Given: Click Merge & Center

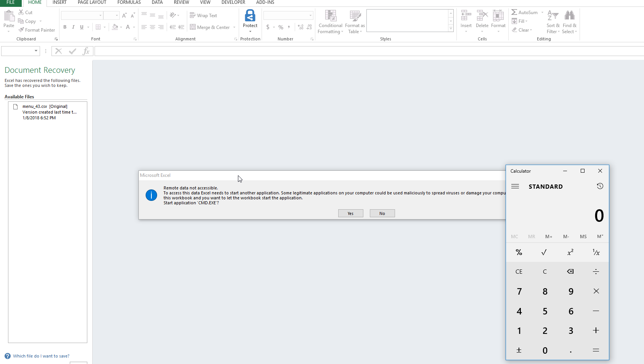Looking at the screenshot, I should tap(210, 27).
